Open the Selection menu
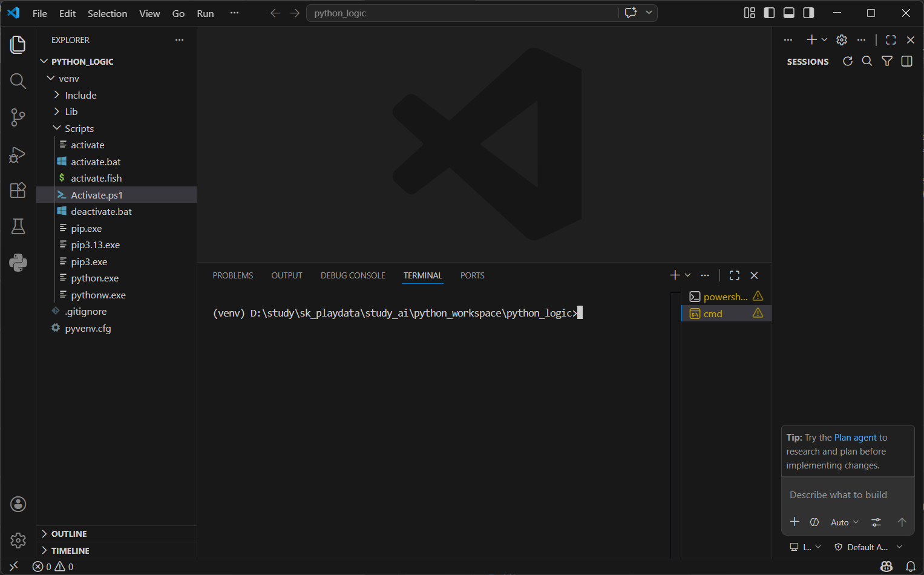The width and height of the screenshot is (924, 575). click(x=107, y=13)
